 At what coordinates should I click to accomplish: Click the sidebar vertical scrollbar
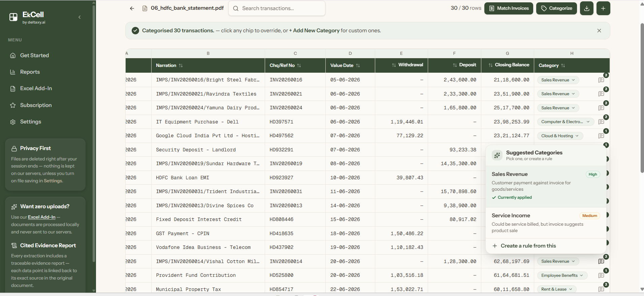click(94, 133)
